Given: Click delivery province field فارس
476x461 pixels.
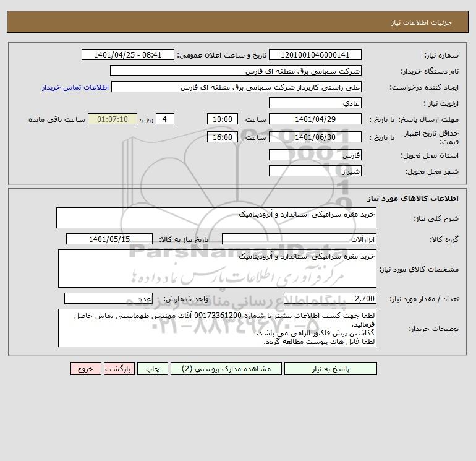Looking at the screenshot, I should tap(315, 155).
